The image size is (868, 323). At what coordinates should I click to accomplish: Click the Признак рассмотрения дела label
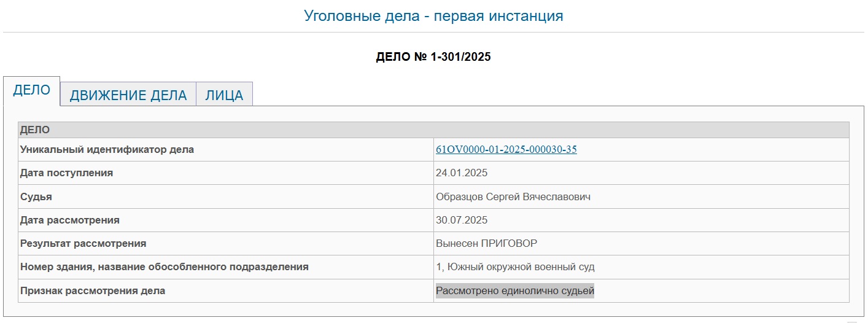(92, 290)
